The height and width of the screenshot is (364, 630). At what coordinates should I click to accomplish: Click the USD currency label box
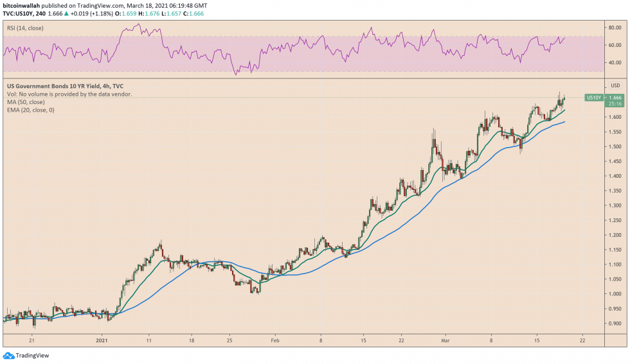coord(615,85)
